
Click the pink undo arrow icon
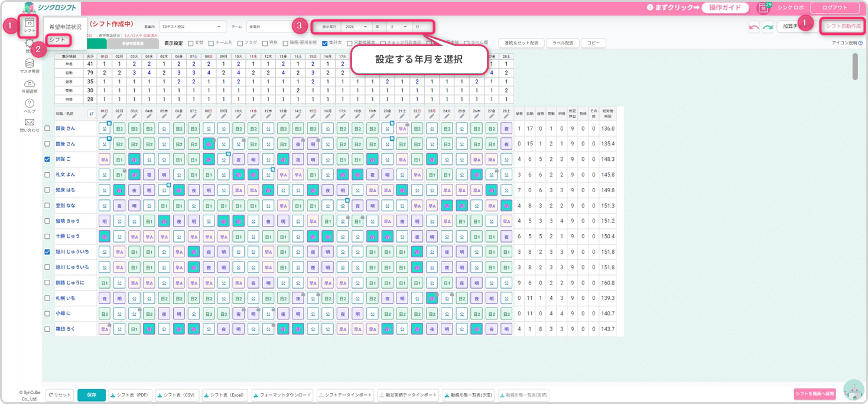753,27
